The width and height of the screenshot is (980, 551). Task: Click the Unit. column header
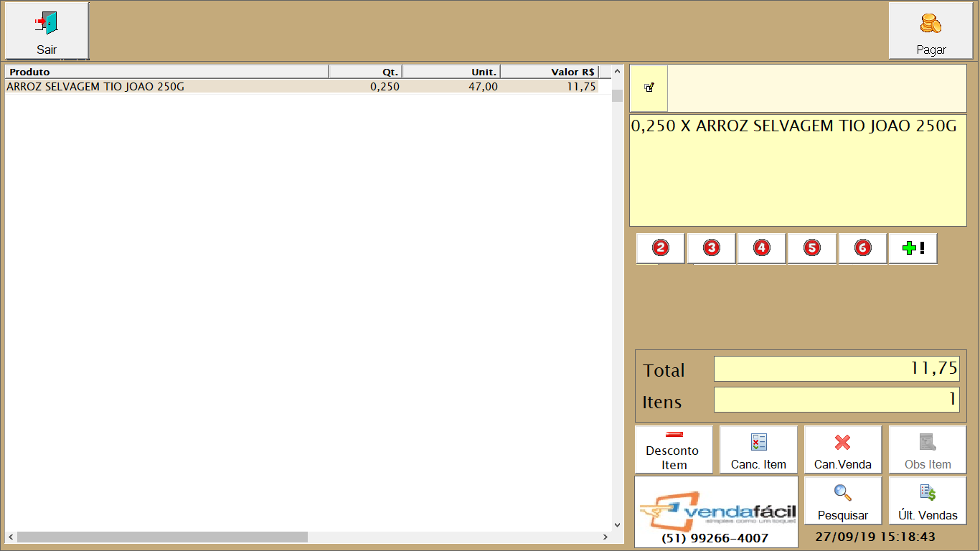click(451, 72)
